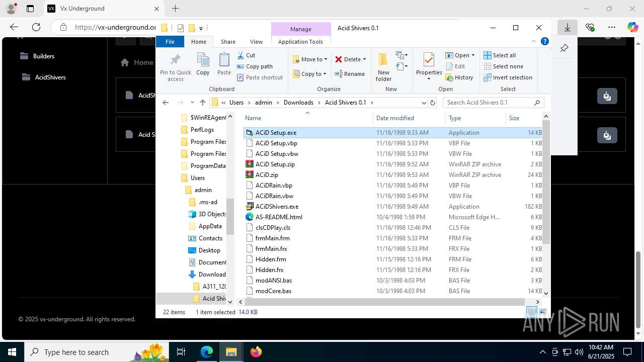The image size is (644, 362).
Task: Refresh the Explorer folder view
Action: pos(432,103)
